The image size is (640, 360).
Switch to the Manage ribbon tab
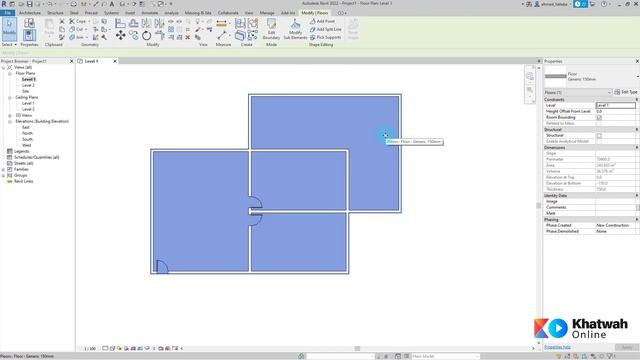point(267,13)
